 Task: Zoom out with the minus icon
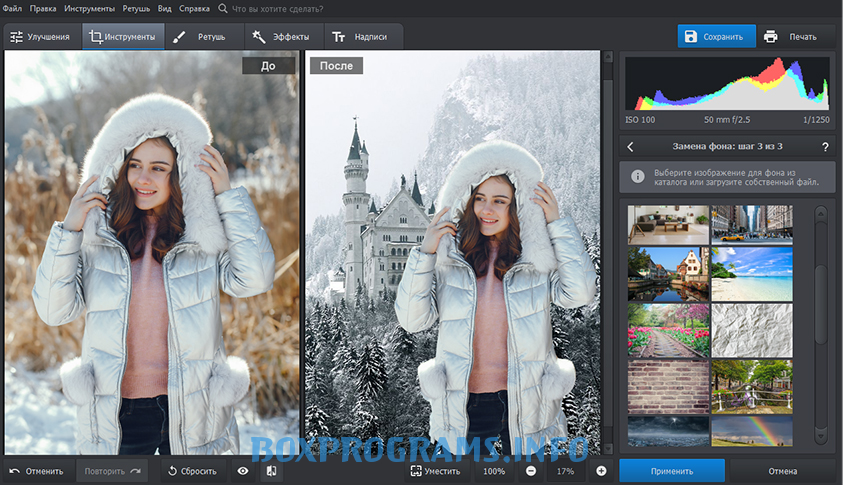pos(531,471)
